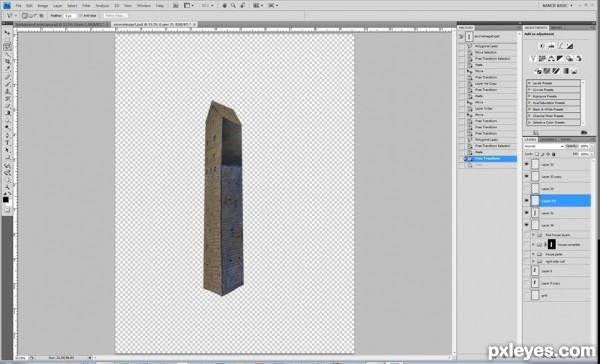Add a Photo Filter adjustment
Viewport: 600px width, 364px height.
[570, 59]
